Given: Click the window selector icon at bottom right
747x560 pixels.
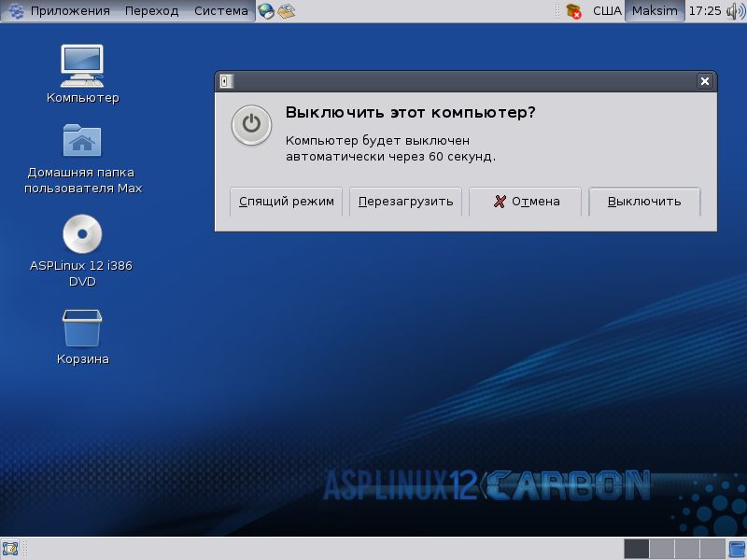Looking at the screenshot, I should (737, 549).
